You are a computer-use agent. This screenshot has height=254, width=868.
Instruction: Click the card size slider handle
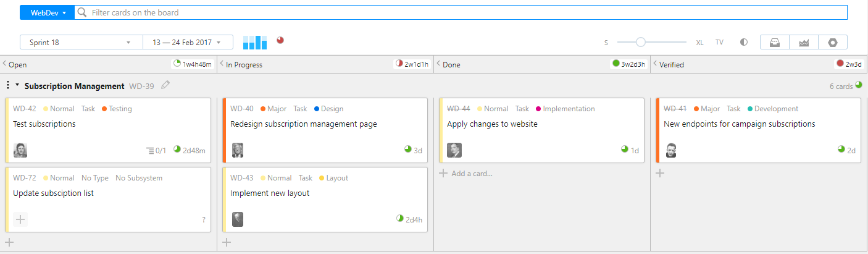pos(641,42)
